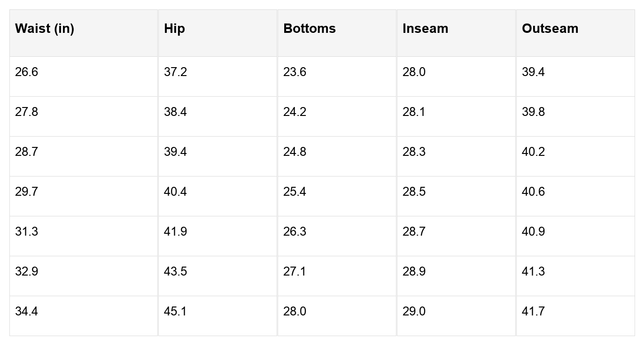The image size is (644, 345).
Task: Select hip value 40.4
Action: click(175, 192)
